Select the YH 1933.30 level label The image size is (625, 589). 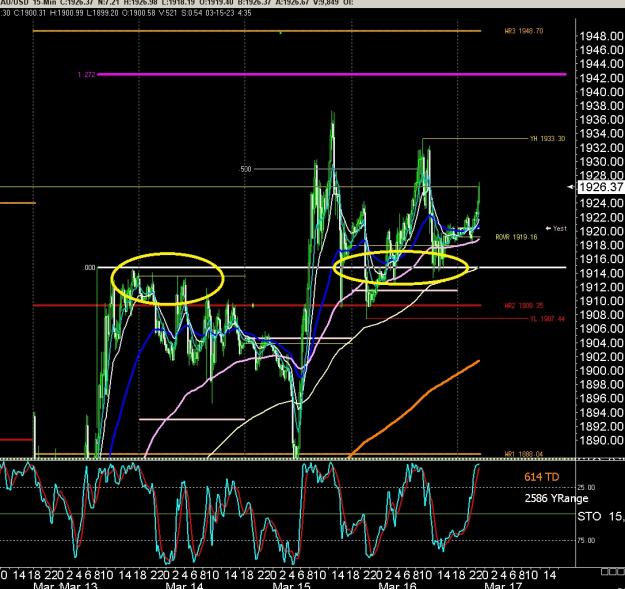[x=547, y=139]
